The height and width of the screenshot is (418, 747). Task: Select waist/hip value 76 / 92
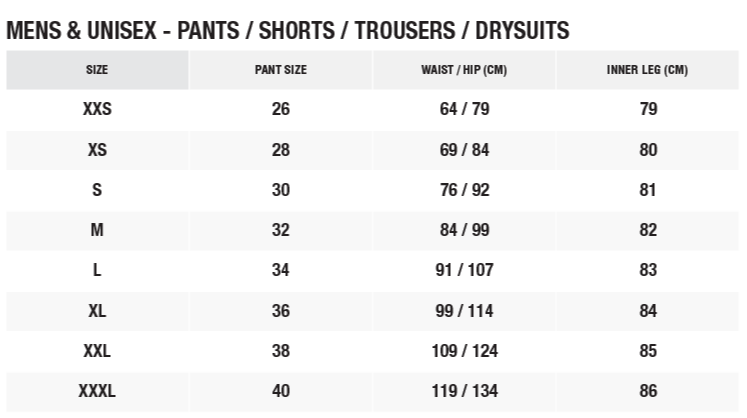(x=464, y=190)
